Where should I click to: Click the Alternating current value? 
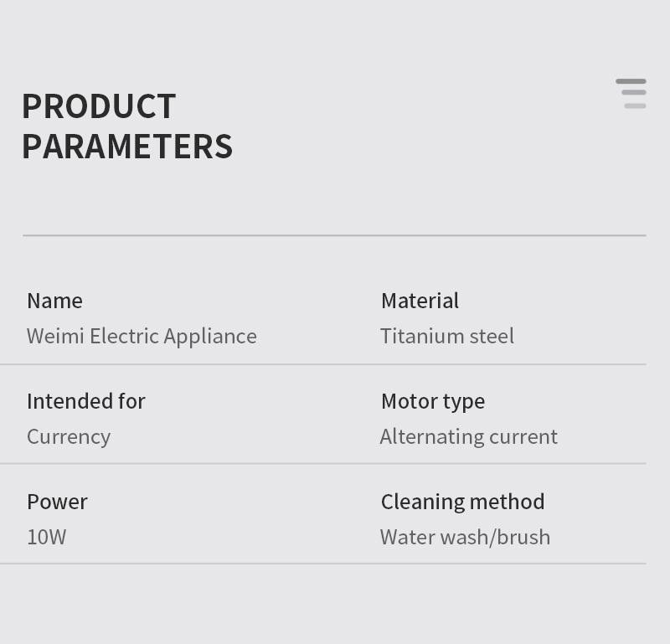click(x=469, y=437)
